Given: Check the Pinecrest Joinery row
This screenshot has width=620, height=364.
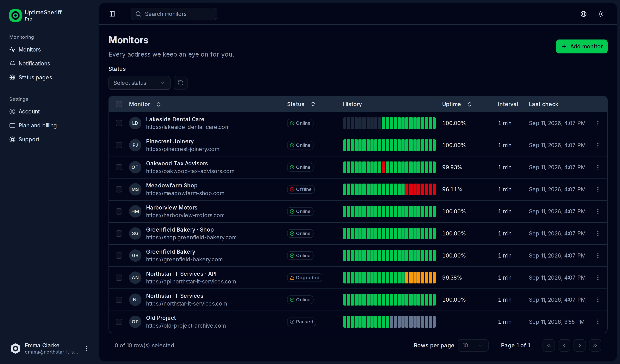Looking at the screenshot, I should [119, 145].
